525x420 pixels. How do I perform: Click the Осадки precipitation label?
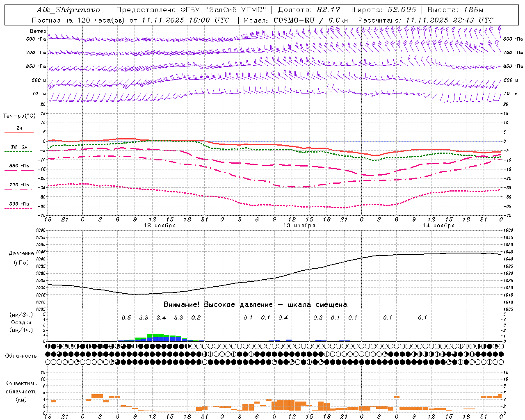pyautogui.click(x=21, y=322)
